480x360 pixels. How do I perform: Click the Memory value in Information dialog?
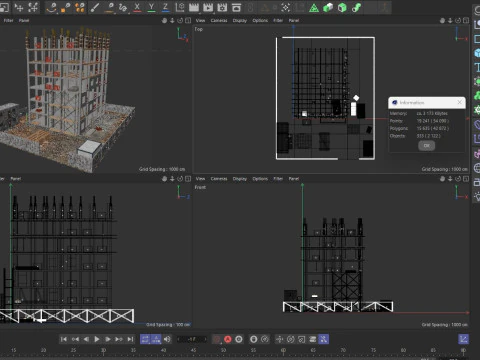tap(432, 113)
